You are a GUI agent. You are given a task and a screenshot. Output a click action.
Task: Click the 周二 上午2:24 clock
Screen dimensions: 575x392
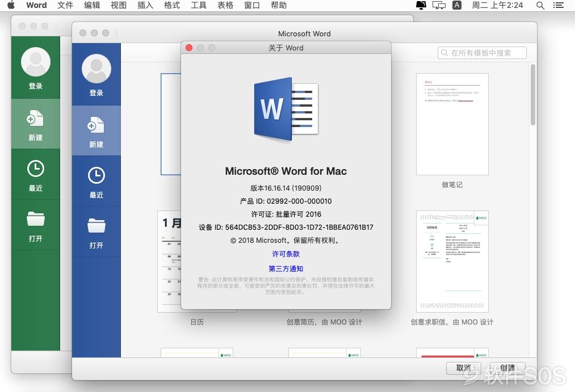point(497,5)
